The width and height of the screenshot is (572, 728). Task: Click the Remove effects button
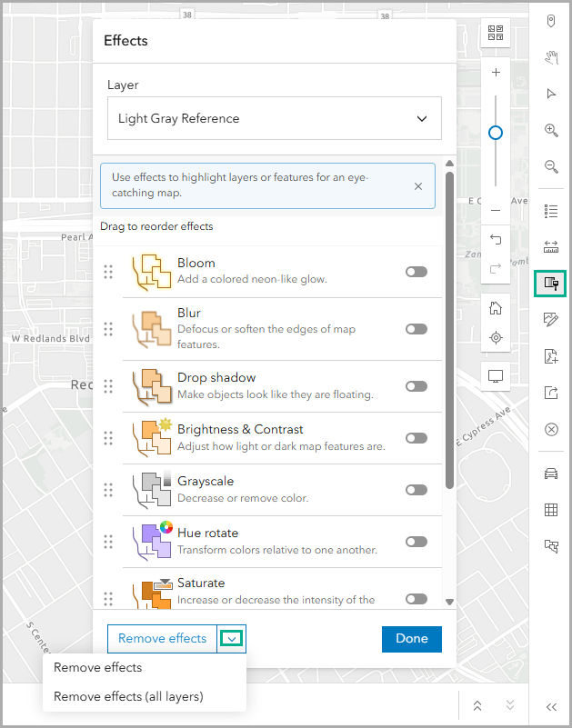tap(162, 639)
